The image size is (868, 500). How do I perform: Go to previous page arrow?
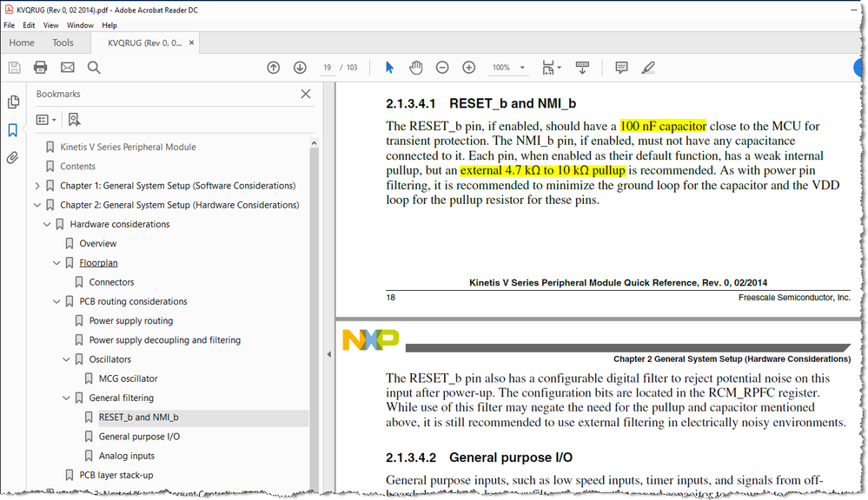tap(274, 68)
